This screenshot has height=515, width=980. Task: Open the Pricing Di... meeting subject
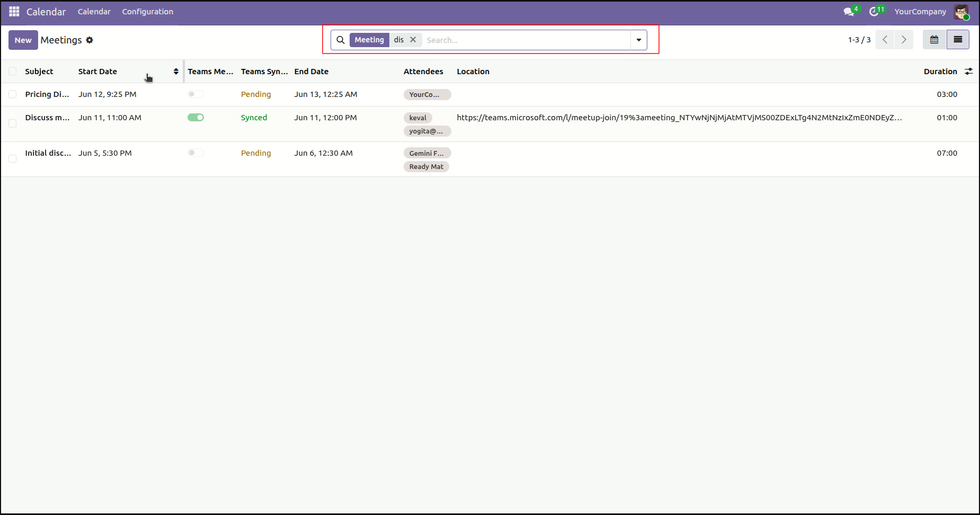[x=47, y=94]
